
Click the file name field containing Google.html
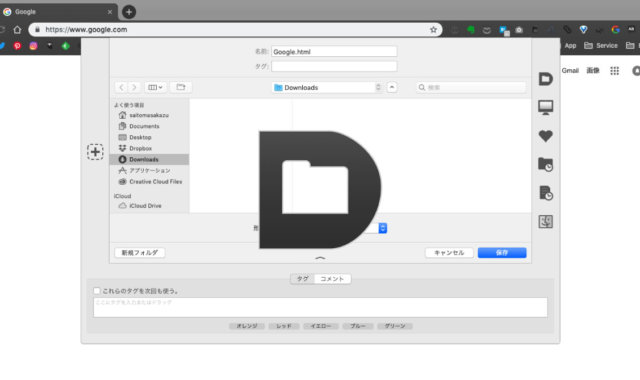[334, 51]
